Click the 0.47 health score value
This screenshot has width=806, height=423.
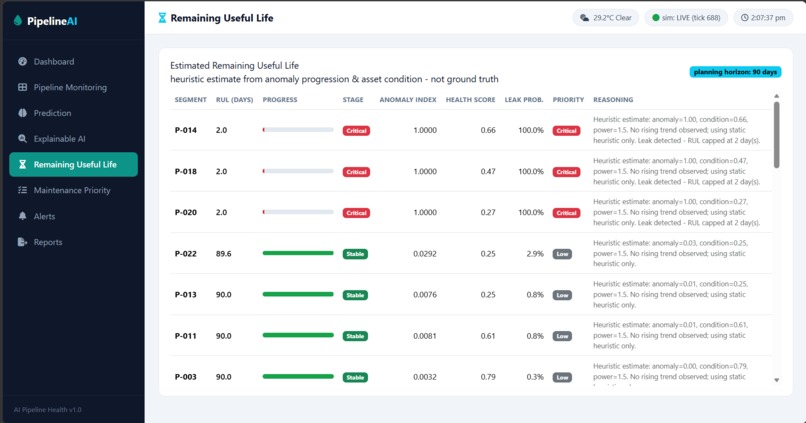click(488, 171)
